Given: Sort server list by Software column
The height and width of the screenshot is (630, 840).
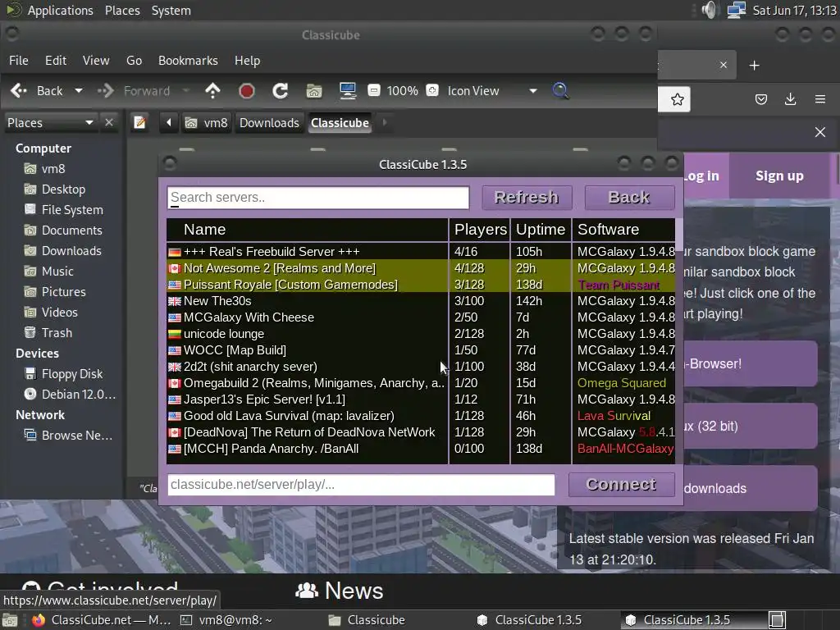Looking at the screenshot, I should click(x=623, y=230).
